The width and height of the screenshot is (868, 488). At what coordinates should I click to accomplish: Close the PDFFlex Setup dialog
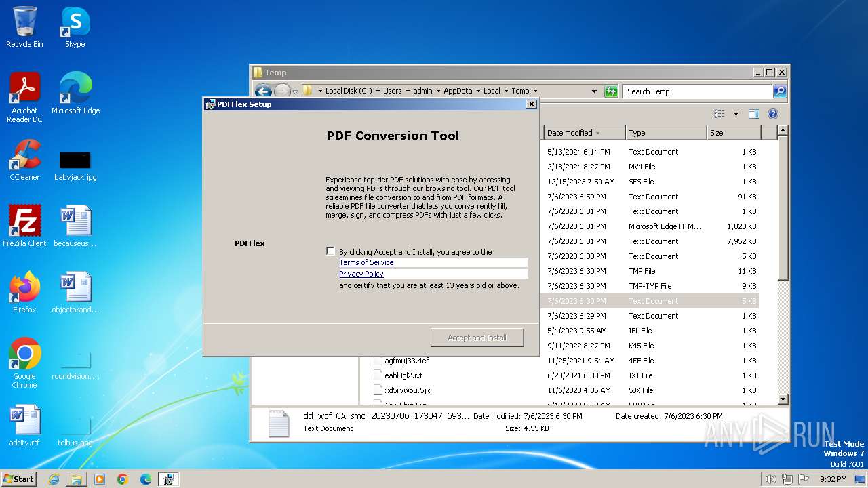(532, 104)
